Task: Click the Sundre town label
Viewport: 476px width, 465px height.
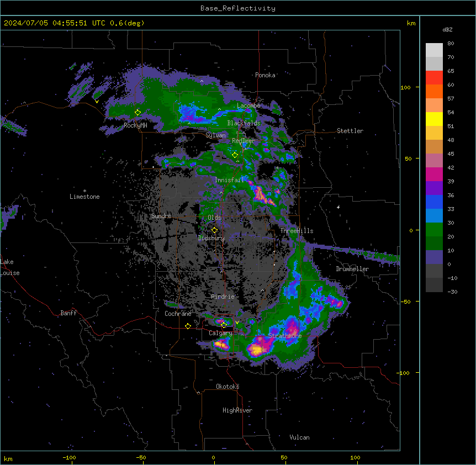Action: 161,216
